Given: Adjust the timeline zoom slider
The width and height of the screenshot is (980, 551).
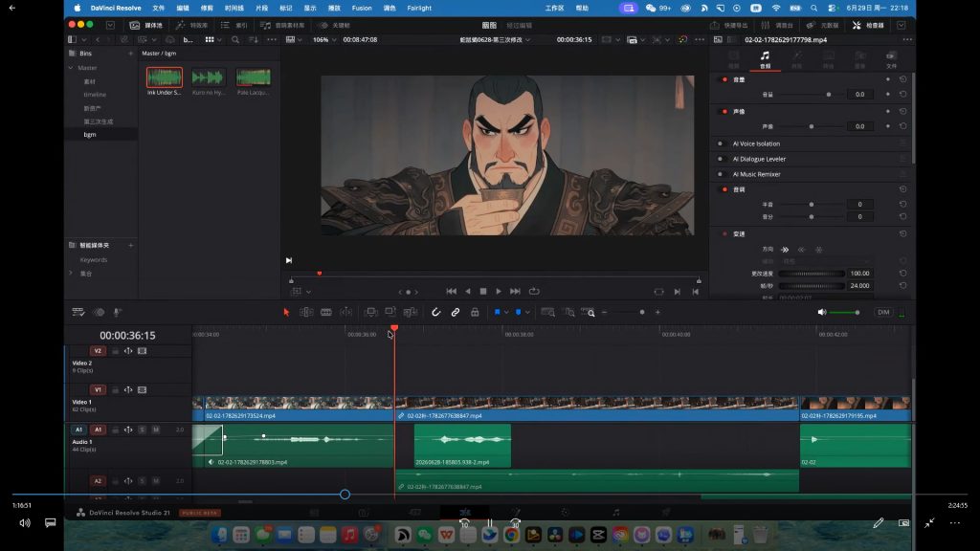Looking at the screenshot, I should 642,313.
